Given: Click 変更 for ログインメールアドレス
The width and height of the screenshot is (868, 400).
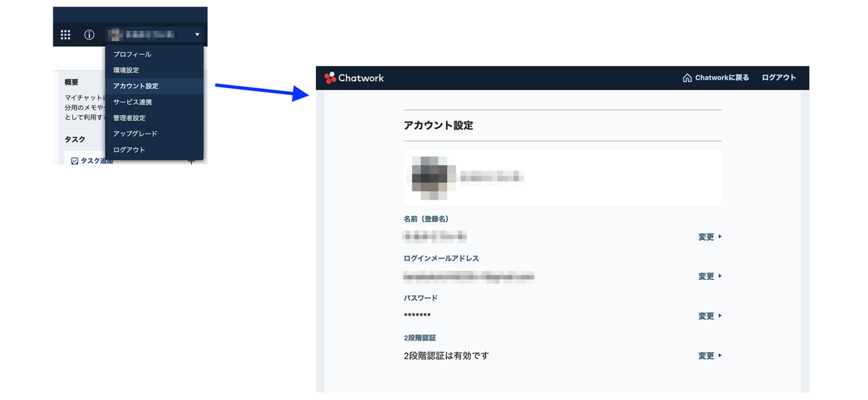Looking at the screenshot, I should coord(710,276).
